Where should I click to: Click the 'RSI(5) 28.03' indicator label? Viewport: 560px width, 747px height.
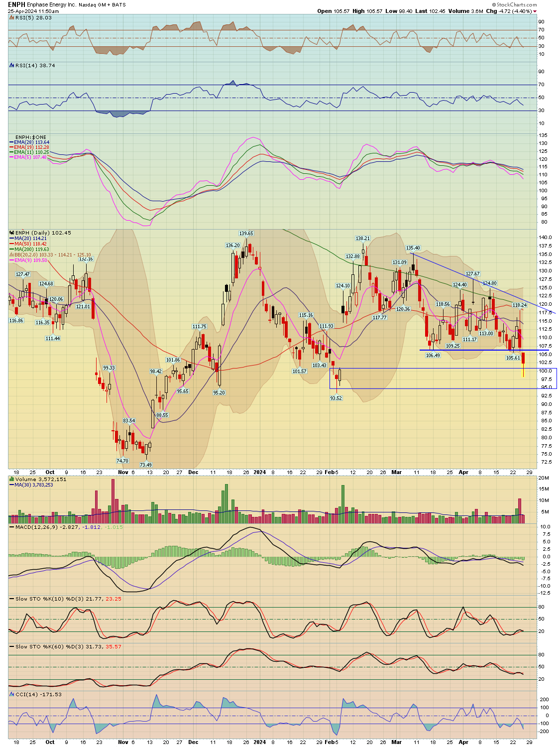33,17
